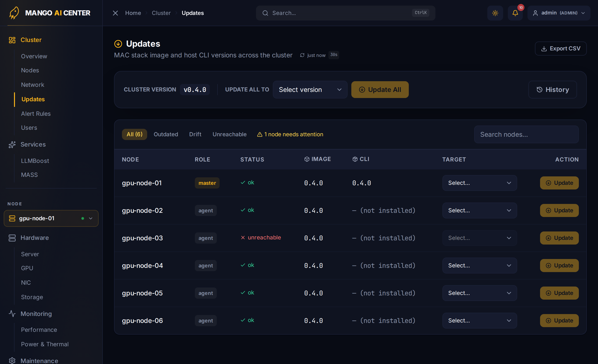Viewport: 598px width, 364px height.
Task: Toggle light theme with the sun icon
Action: pos(495,13)
